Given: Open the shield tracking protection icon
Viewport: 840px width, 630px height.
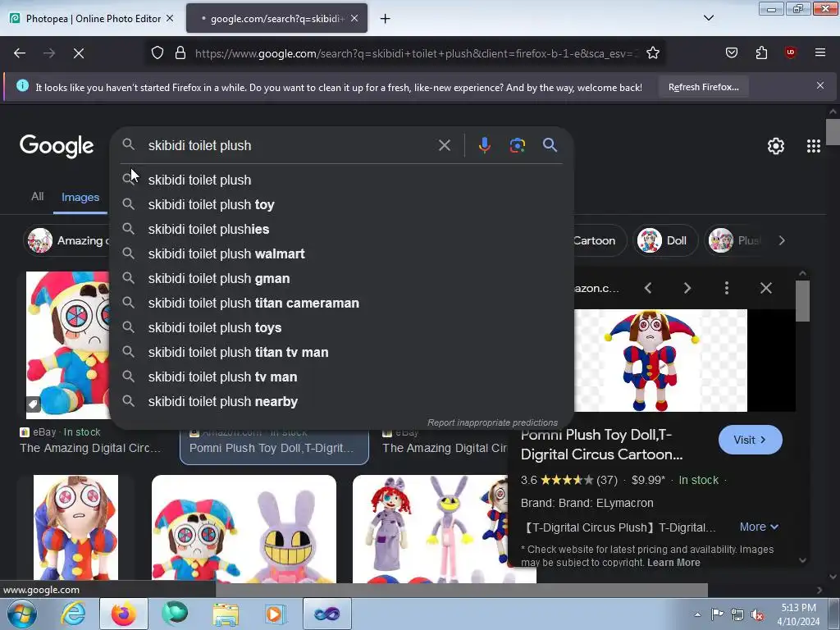Looking at the screenshot, I should pos(157,53).
